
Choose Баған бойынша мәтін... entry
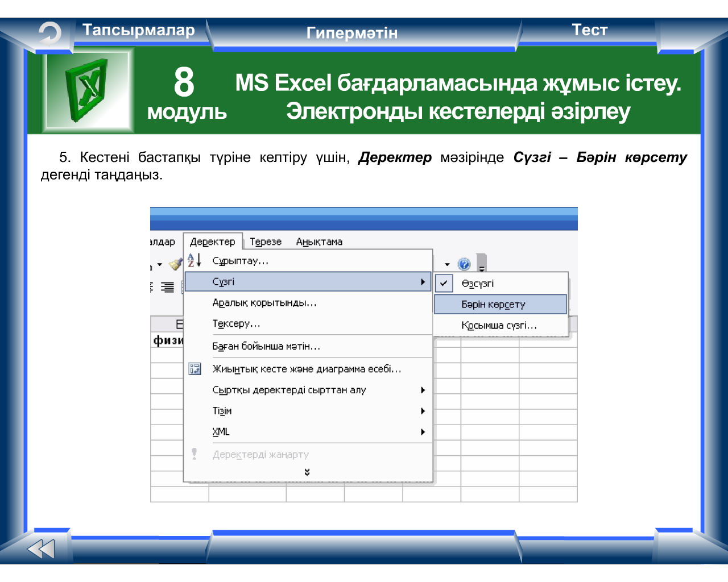click(308, 346)
